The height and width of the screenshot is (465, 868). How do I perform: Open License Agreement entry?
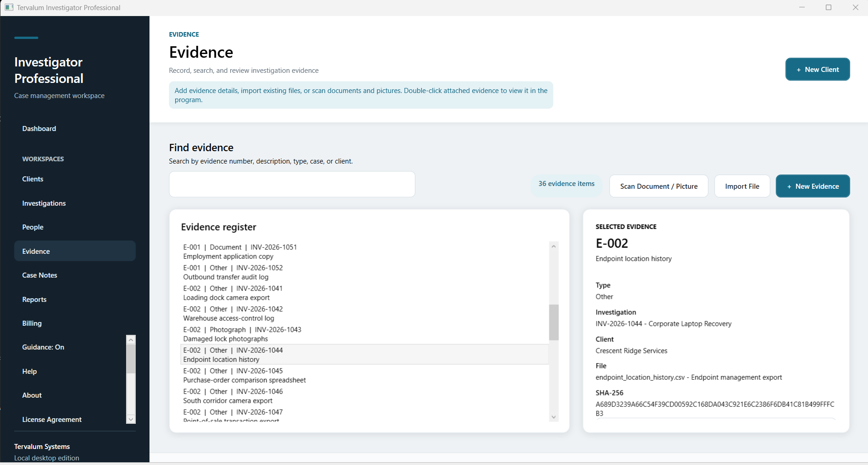pyautogui.click(x=70, y=420)
